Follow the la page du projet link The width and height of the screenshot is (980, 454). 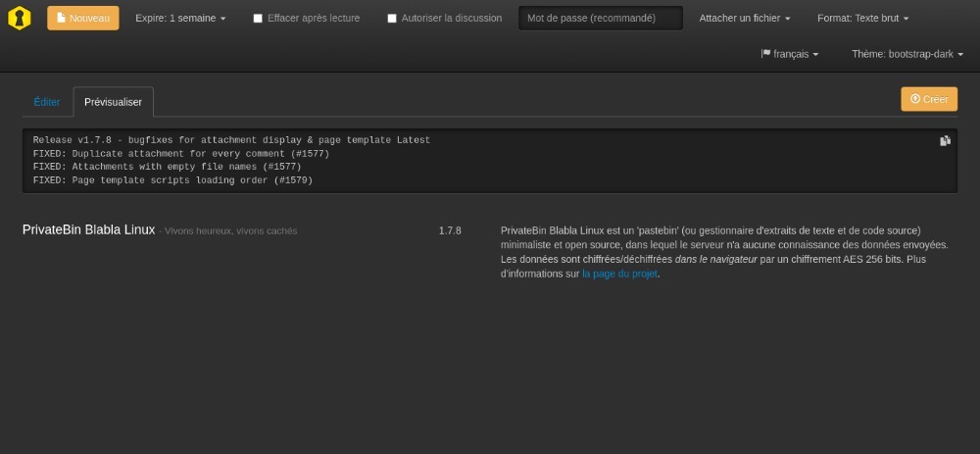pos(619,275)
